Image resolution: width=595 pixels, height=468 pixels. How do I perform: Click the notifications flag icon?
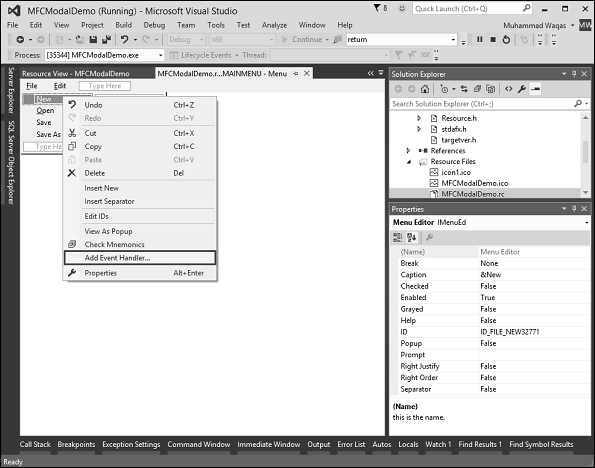click(377, 8)
